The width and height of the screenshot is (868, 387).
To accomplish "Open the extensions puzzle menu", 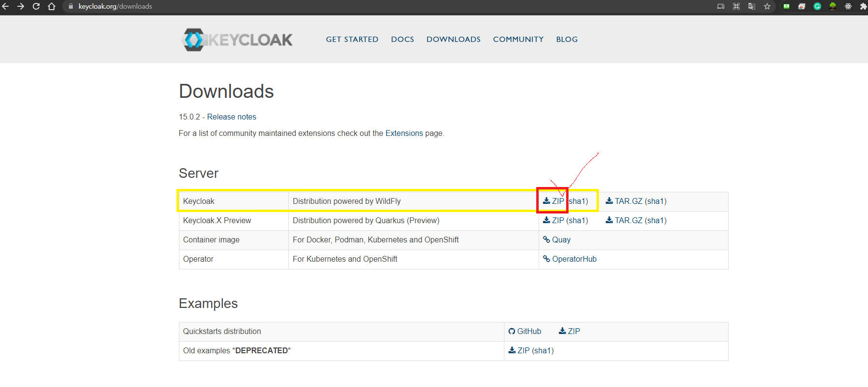I will pyautogui.click(x=863, y=6).
